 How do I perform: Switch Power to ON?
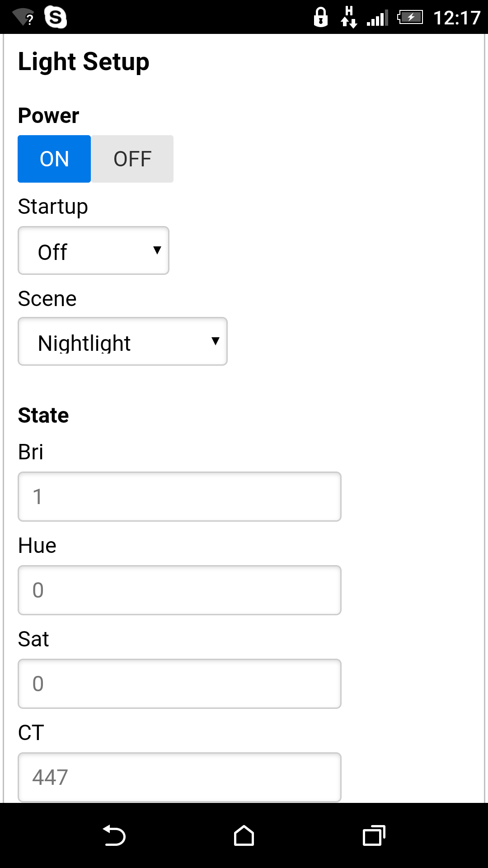54,159
